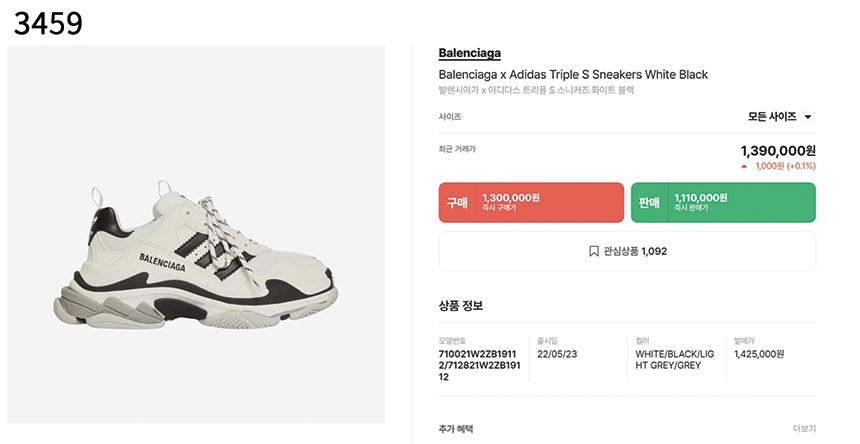Click the 상품 정보 section heading
This screenshot has height=444, width=860.
point(461,305)
